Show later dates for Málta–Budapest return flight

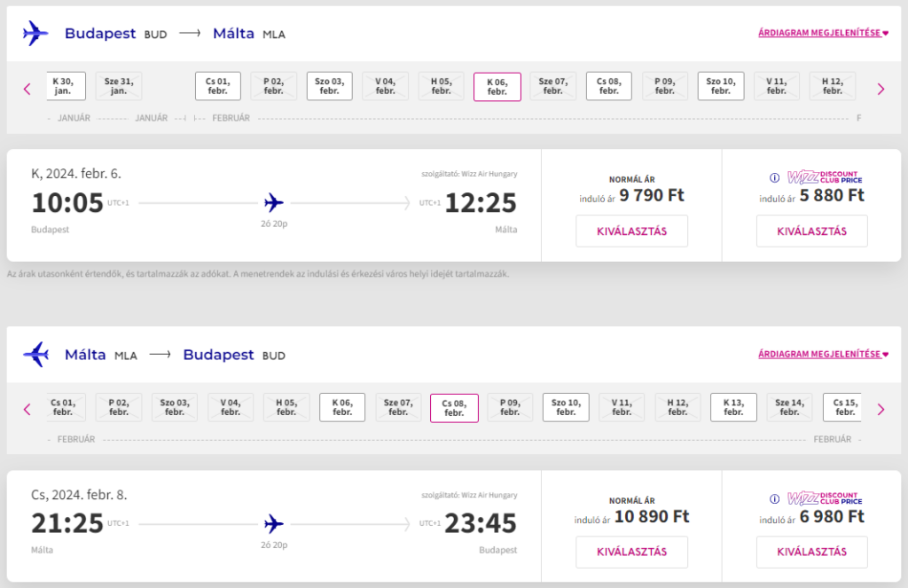tap(881, 410)
